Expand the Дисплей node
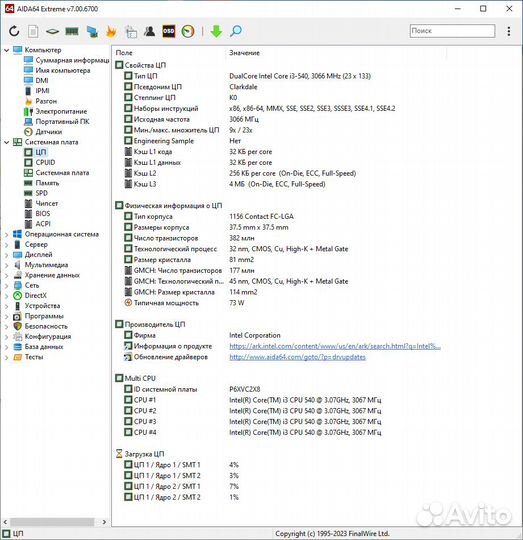523x540 pixels. [x=7, y=255]
